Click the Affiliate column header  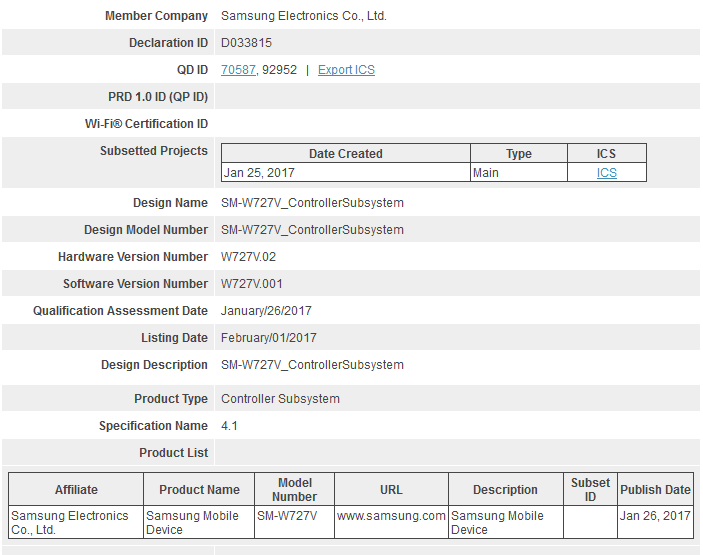(76, 489)
